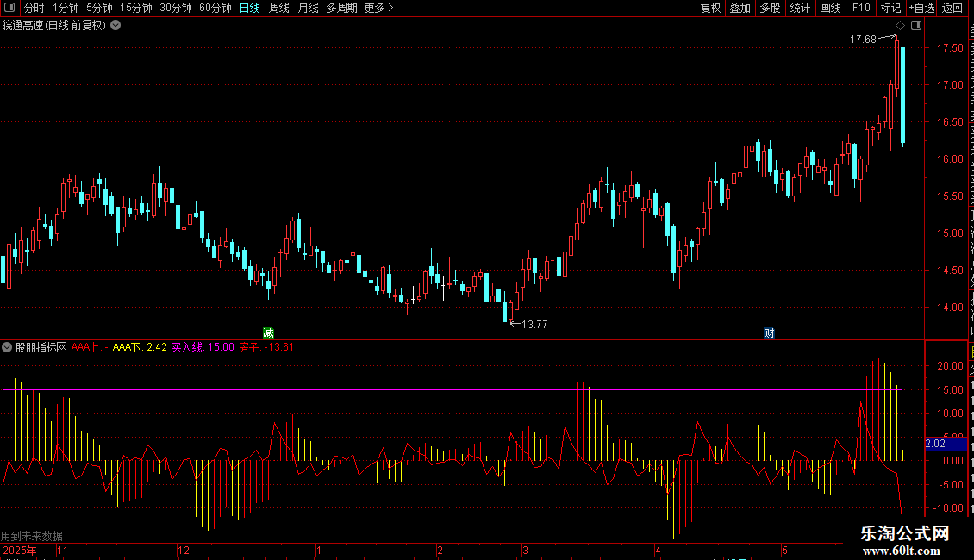Click the 14.00 price axis label
974x560 pixels.
tap(950, 308)
